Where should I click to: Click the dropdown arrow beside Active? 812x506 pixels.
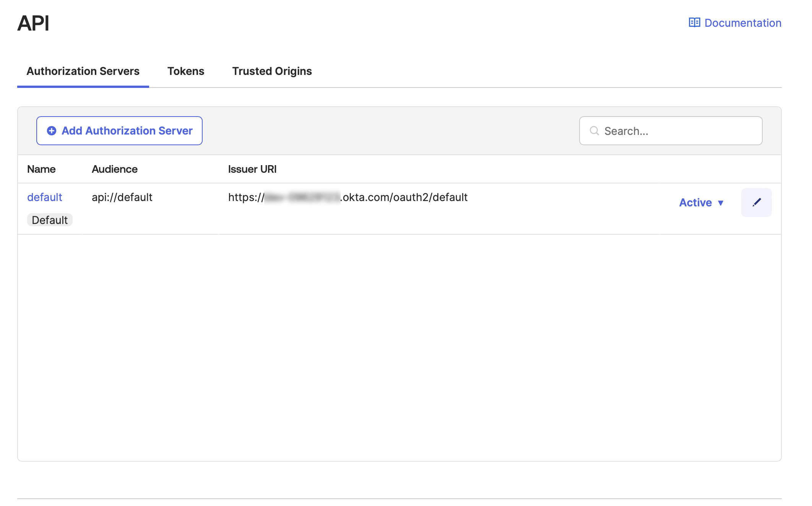pos(721,203)
